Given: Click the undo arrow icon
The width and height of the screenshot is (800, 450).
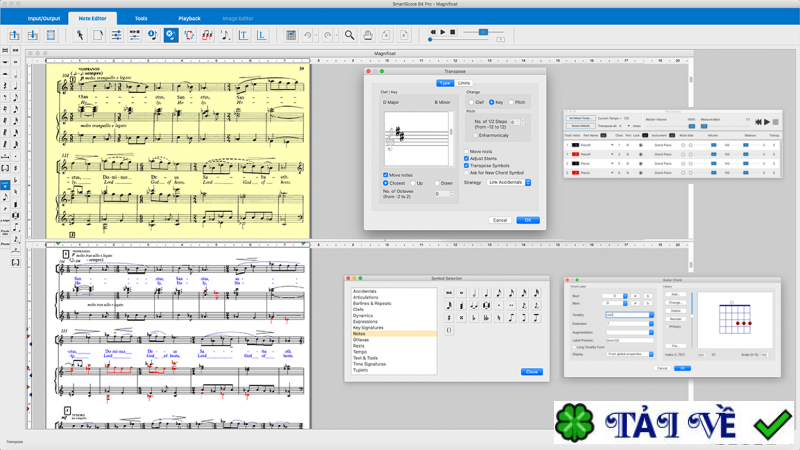Looking at the screenshot, I should (308, 35).
